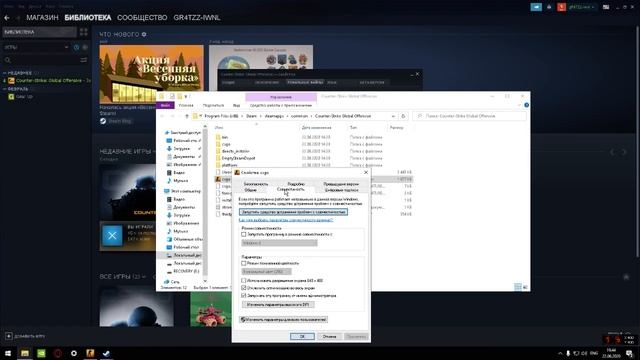Switch Explorer to the details view icon
The height and width of the screenshot is (360, 640).
click(x=518, y=287)
